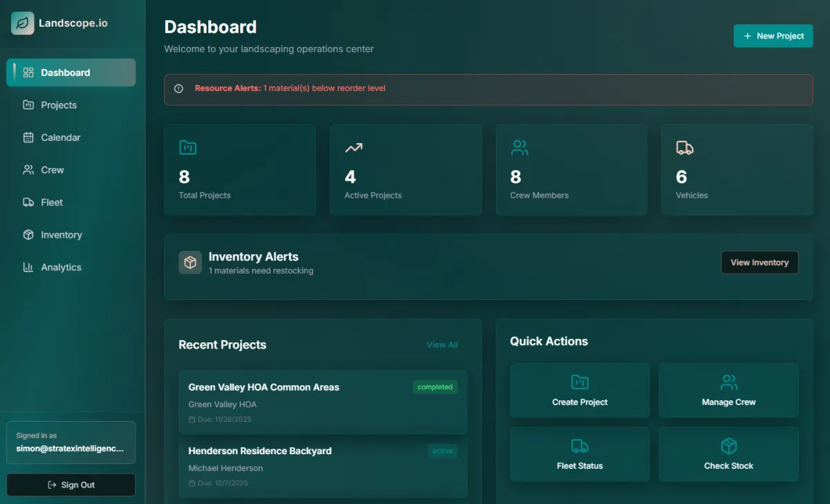830x504 pixels.
Task: Open Projects in the sidebar
Action: click(x=58, y=105)
